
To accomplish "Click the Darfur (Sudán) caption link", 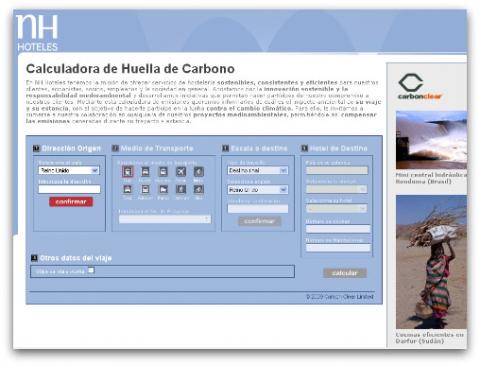I will [x=430, y=338].
